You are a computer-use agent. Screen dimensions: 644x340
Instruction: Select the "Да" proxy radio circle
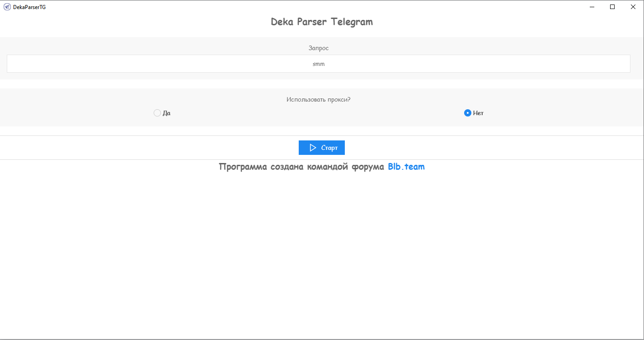(157, 113)
